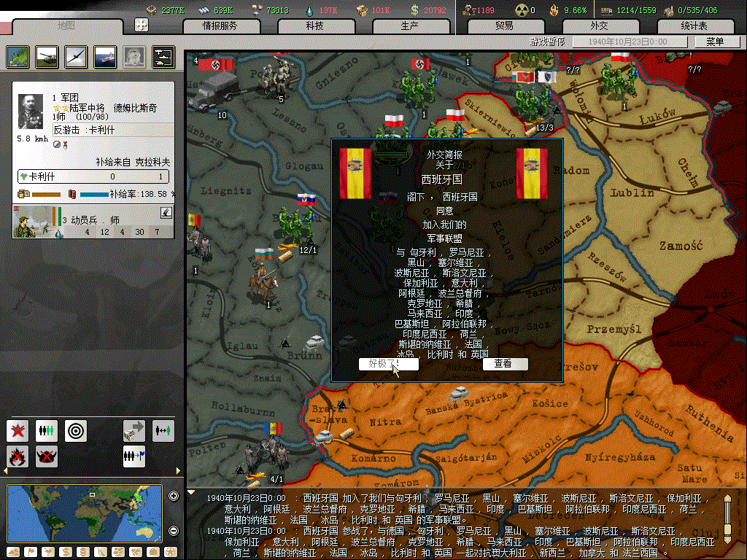
Task: Click the date 1940年10月23日 field
Action: [x=629, y=42]
